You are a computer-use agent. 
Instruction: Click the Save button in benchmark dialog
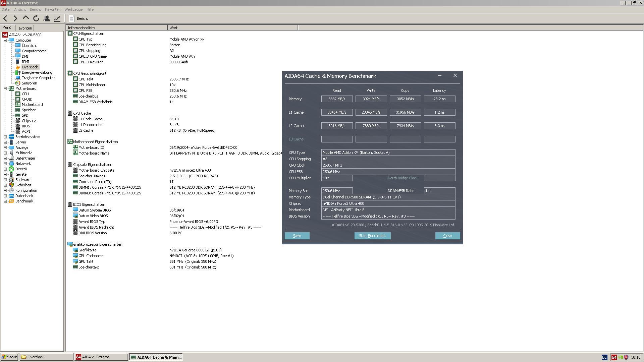pyautogui.click(x=297, y=236)
